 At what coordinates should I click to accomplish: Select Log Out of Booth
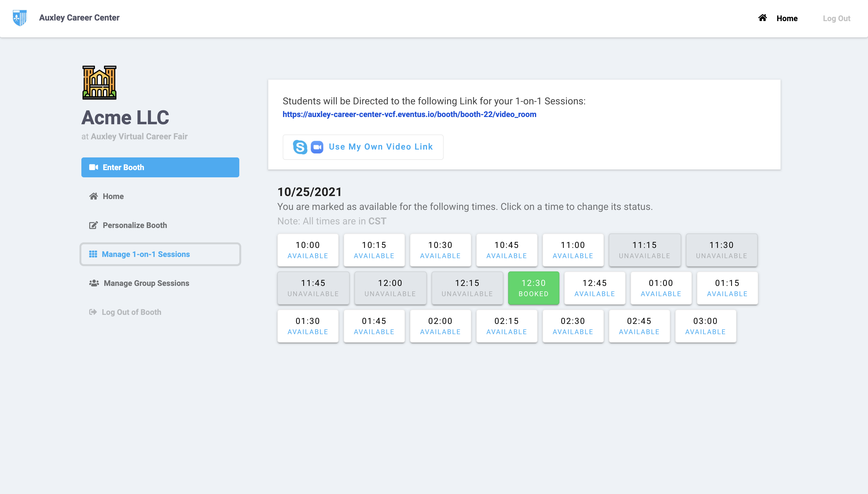[x=160, y=312]
